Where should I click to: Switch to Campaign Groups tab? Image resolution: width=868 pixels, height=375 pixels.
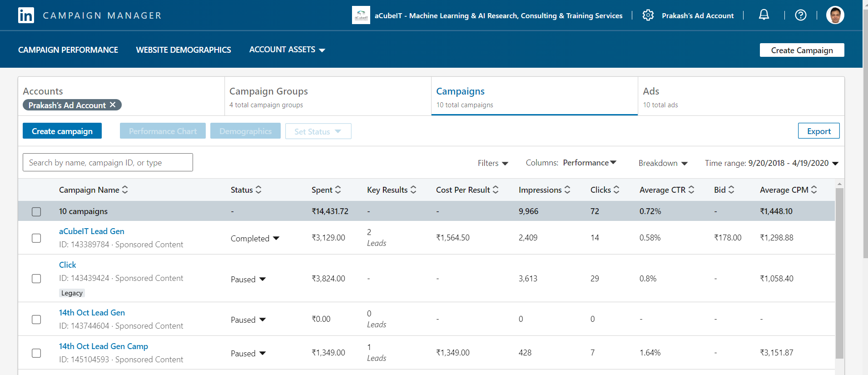point(328,96)
